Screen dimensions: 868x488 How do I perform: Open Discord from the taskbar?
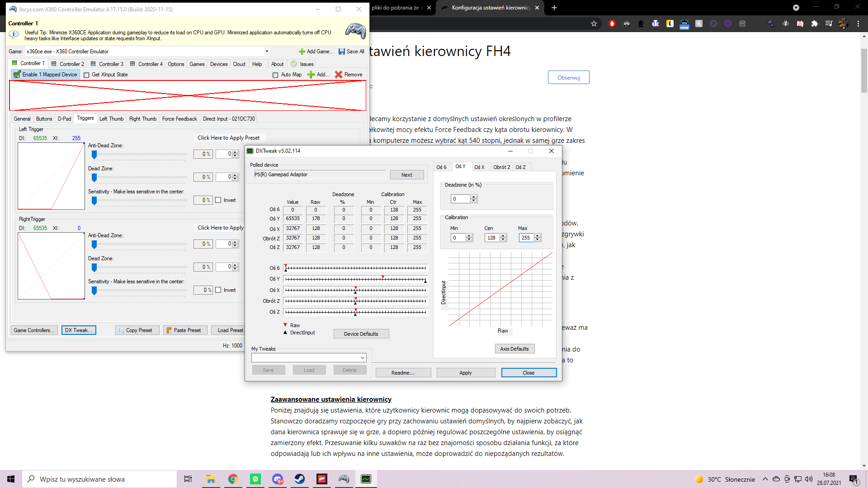(x=278, y=479)
